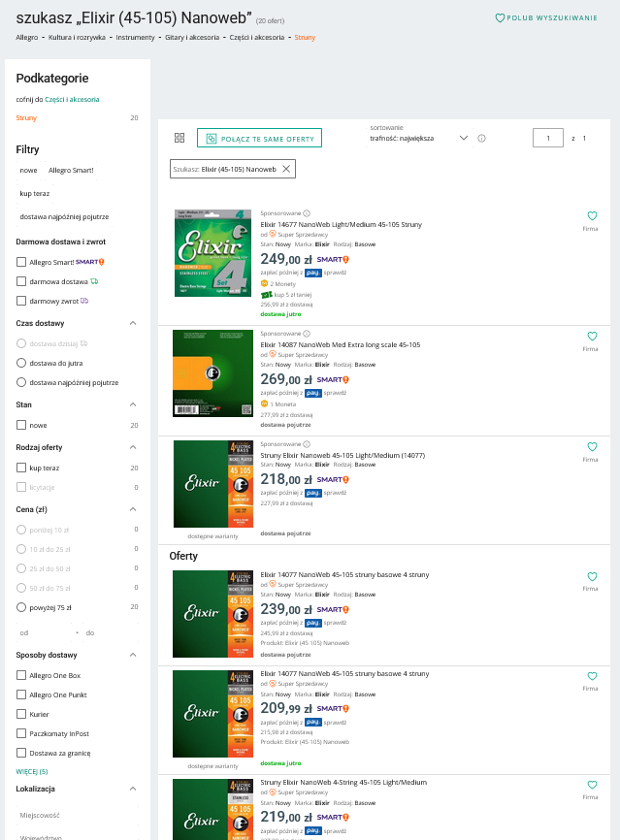This screenshot has width=620, height=840.
Task: Open Elixir 14087 NanoWeb Med Extra long scale title
Action: 341,344
